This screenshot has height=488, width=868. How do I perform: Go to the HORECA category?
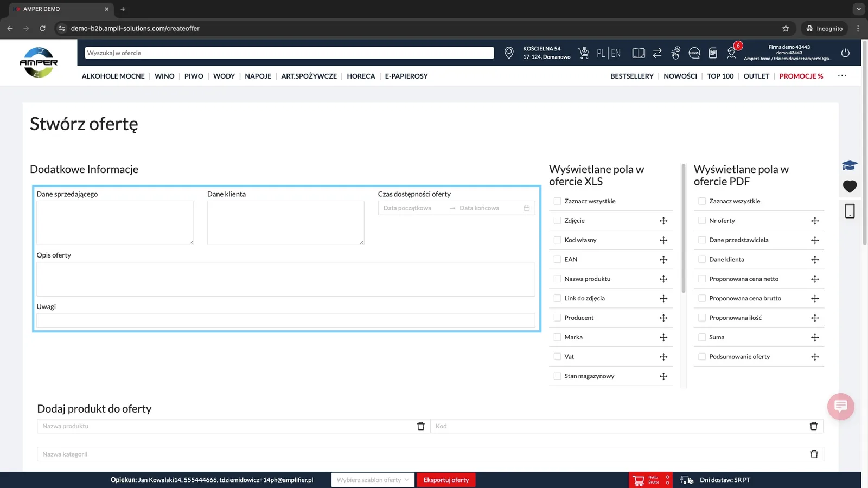(x=361, y=76)
